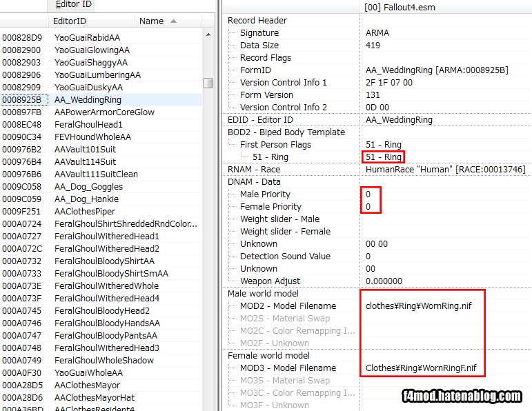Grab the record list scrollbar thumb
The width and height of the screenshot is (532, 411).
click(x=208, y=83)
